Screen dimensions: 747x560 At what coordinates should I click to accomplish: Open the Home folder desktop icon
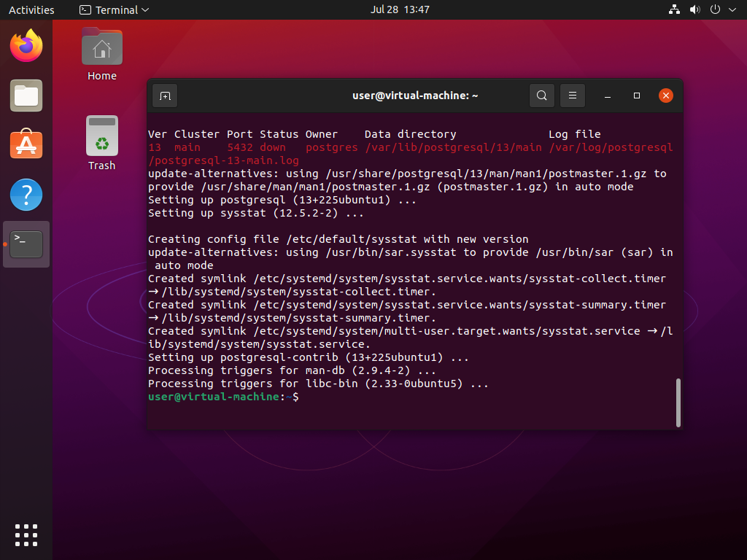pos(102,50)
